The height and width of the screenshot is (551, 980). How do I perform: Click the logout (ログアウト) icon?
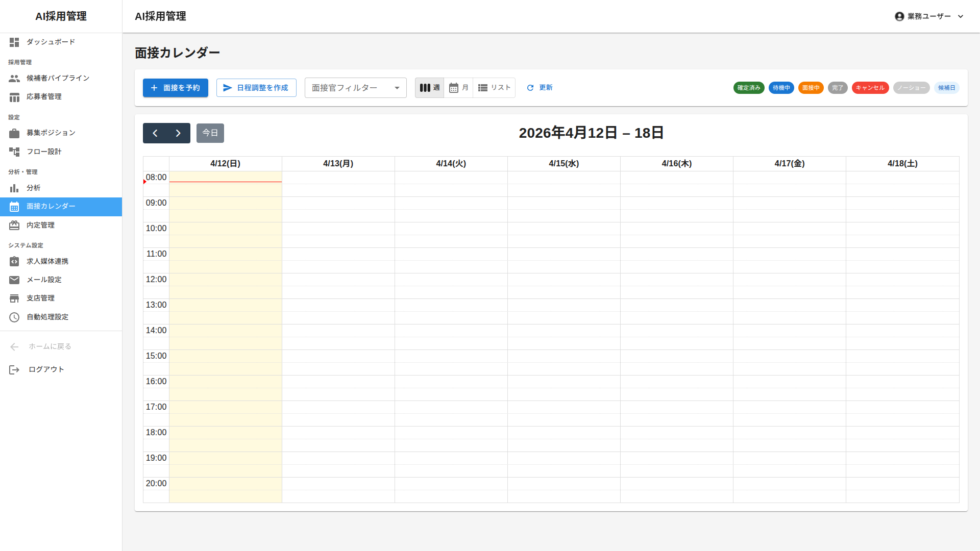point(14,370)
